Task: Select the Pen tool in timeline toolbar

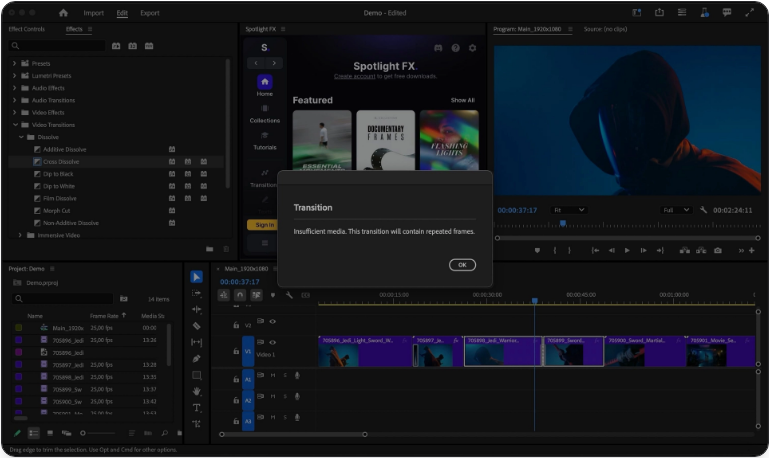Action: pos(197,358)
